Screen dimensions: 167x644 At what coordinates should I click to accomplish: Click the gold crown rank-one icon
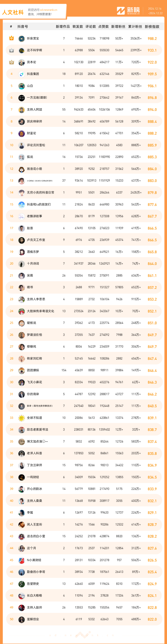click(11, 38)
